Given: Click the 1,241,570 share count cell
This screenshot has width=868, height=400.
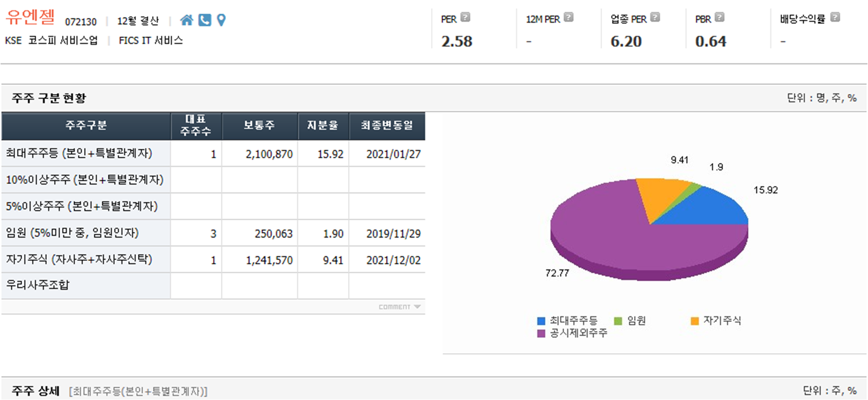Looking at the screenshot, I should point(259,260).
